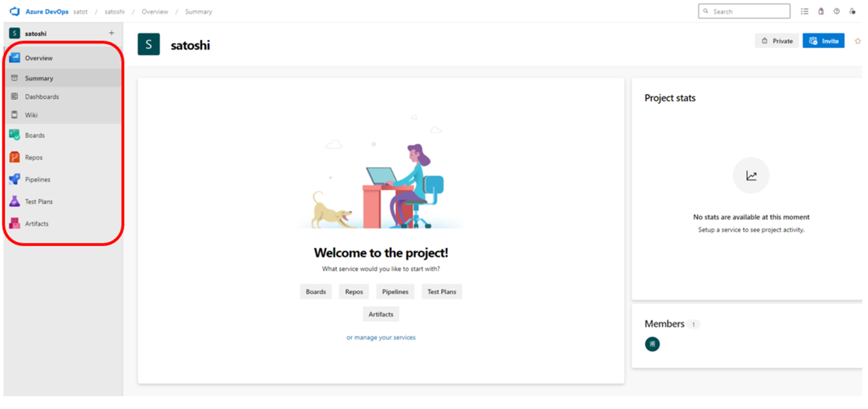868x409 pixels.
Task: Click the Members heading
Action: [x=664, y=324]
